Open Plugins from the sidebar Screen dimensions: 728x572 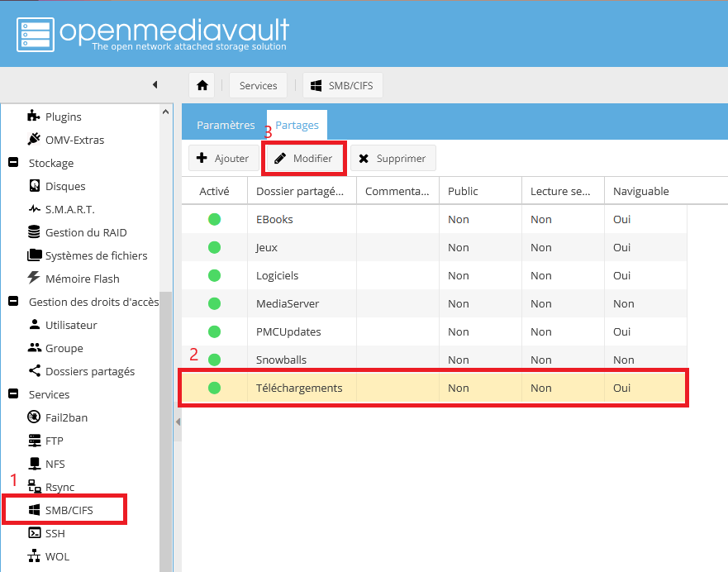[63, 117]
